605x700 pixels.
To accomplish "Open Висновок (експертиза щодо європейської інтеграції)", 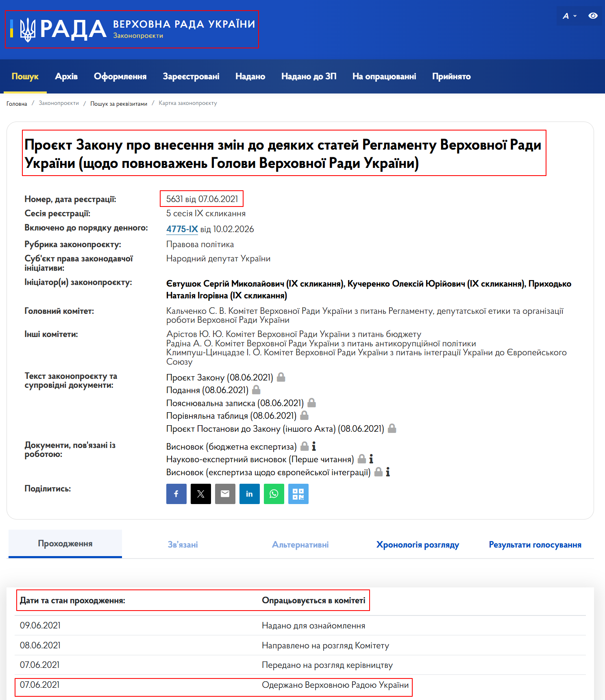I will 268,472.
